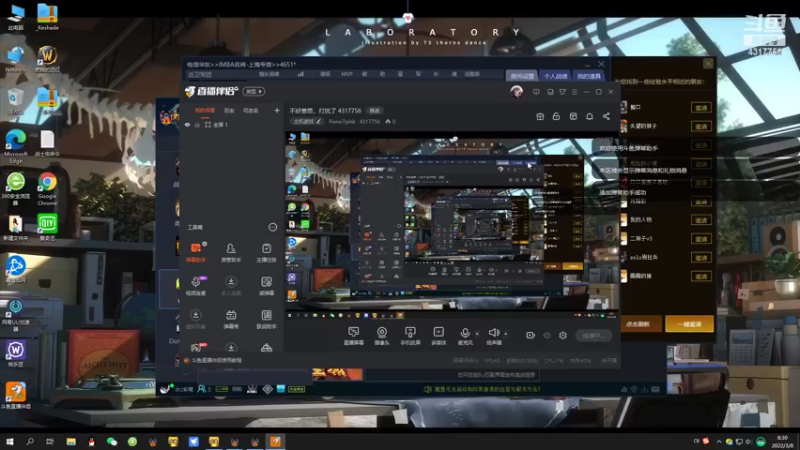Add mobile phone screen cast source
The width and height of the screenshot is (800, 450).
[x=410, y=336]
